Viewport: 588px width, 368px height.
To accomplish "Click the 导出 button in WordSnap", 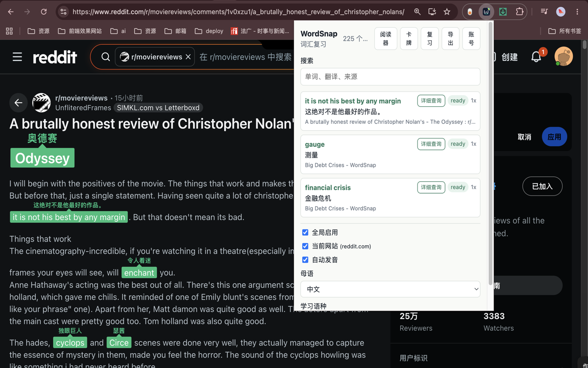I will click(450, 39).
